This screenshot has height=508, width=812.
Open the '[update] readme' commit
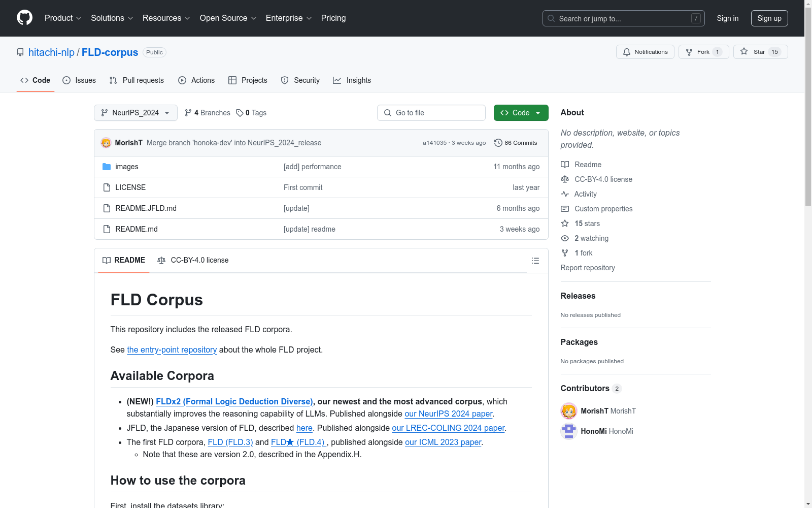pos(310,229)
